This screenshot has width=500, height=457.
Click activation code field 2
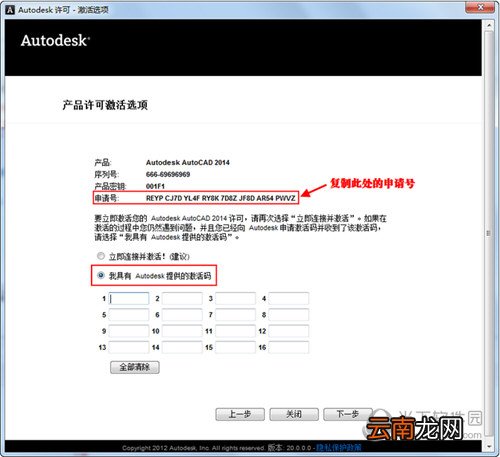coord(182,298)
